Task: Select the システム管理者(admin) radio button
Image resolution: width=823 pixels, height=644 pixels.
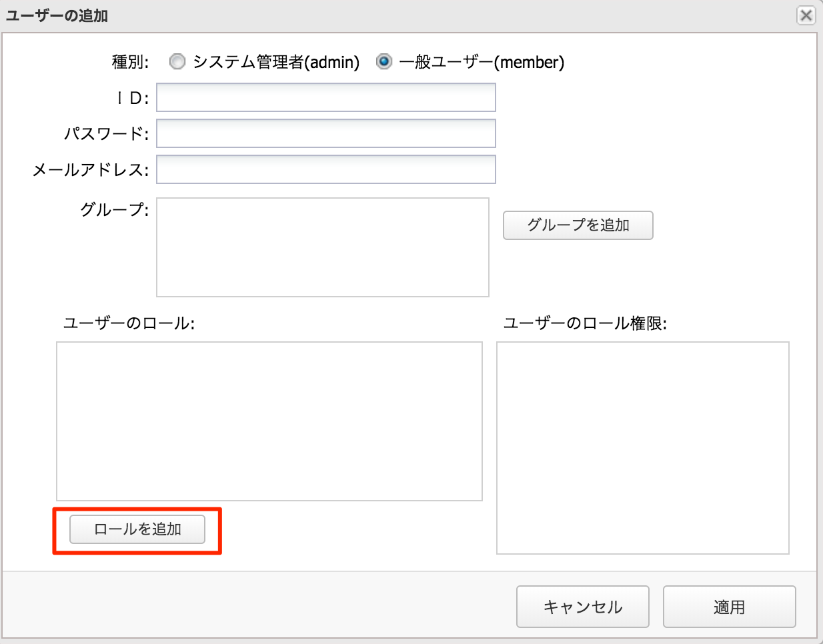Action: (177, 62)
